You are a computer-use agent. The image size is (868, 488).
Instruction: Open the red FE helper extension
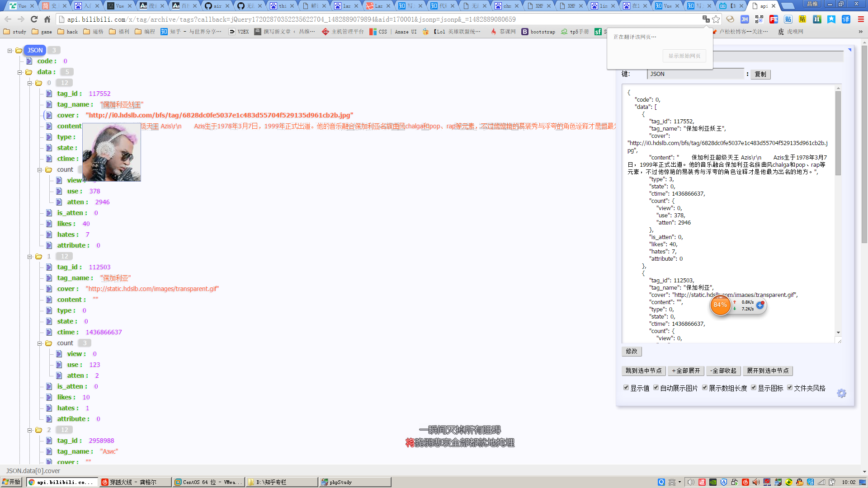(774, 19)
